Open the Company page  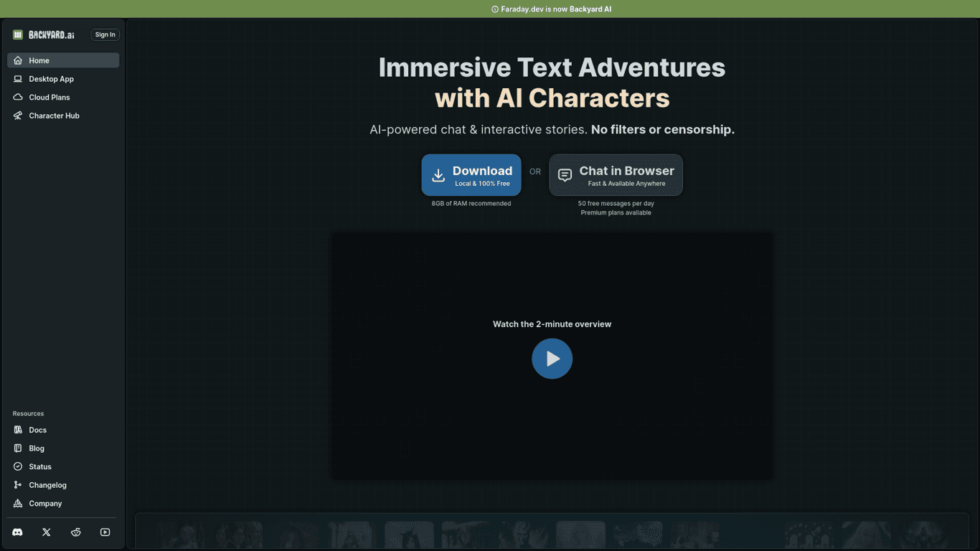tap(45, 504)
